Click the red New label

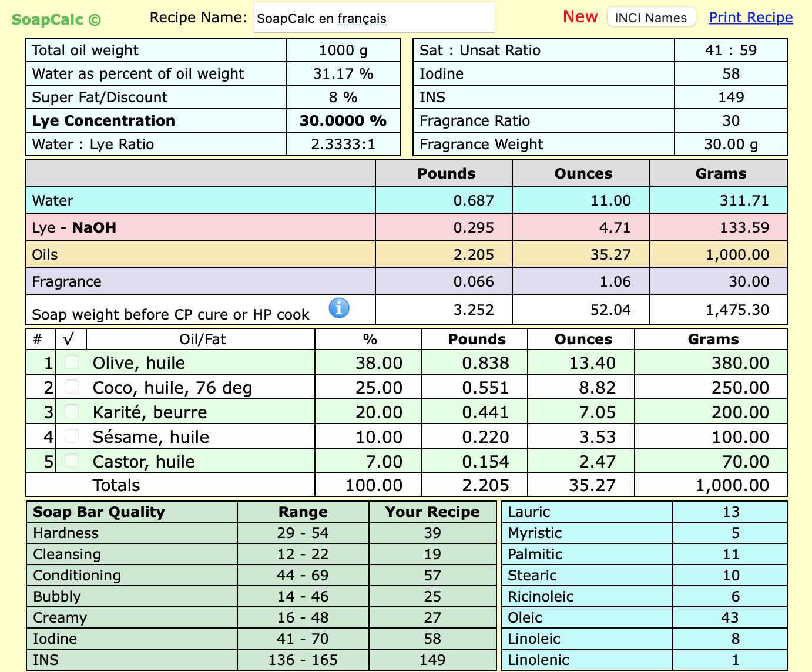click(580, 17)
